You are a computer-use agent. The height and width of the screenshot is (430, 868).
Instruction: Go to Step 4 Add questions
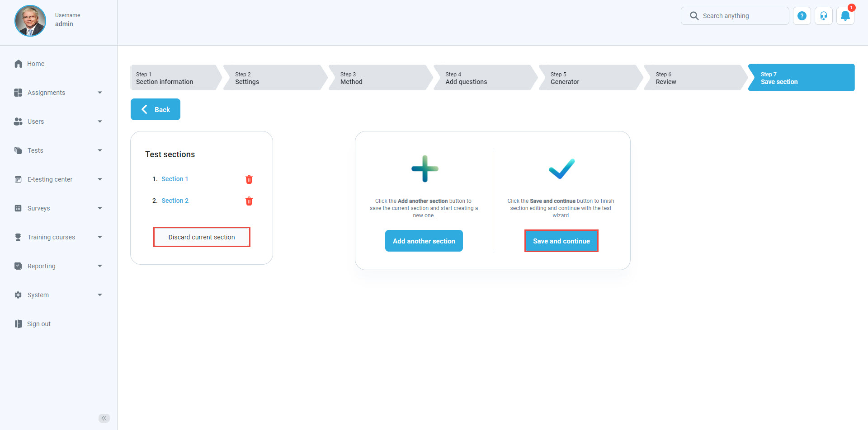click(483, 78)
